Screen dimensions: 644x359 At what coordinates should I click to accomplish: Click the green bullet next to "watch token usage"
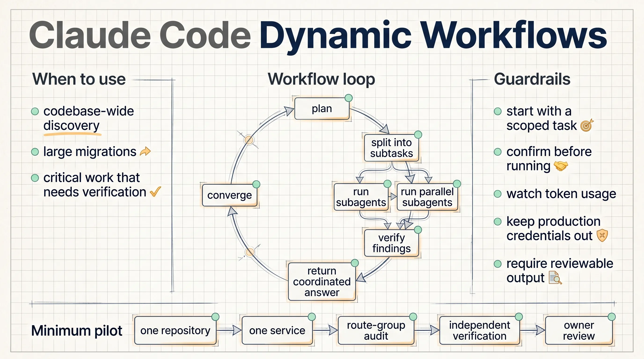pos(498,194)
